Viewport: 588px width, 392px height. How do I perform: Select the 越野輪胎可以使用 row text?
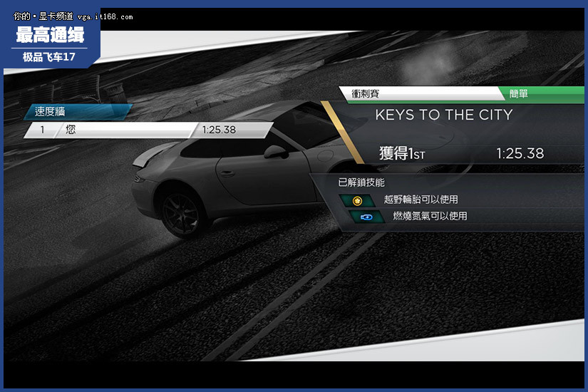pyautogui.click(x=421, y=200)
